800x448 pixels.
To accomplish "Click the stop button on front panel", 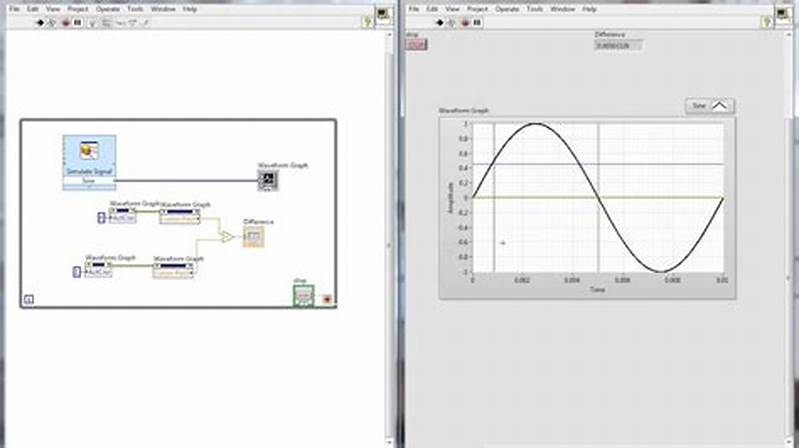I will 416,45.
